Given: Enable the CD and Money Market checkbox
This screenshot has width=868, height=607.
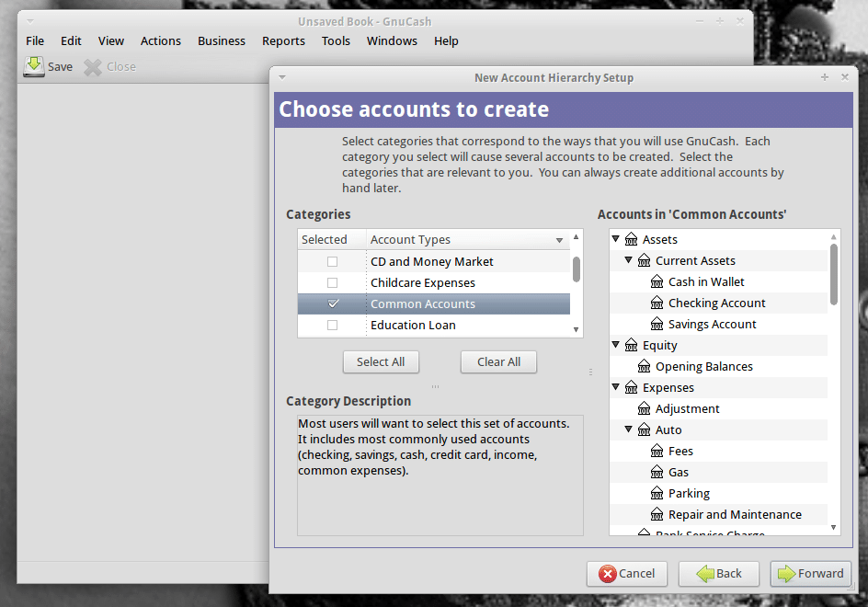Looking at the screenshot, I should [x=332, y=262].
